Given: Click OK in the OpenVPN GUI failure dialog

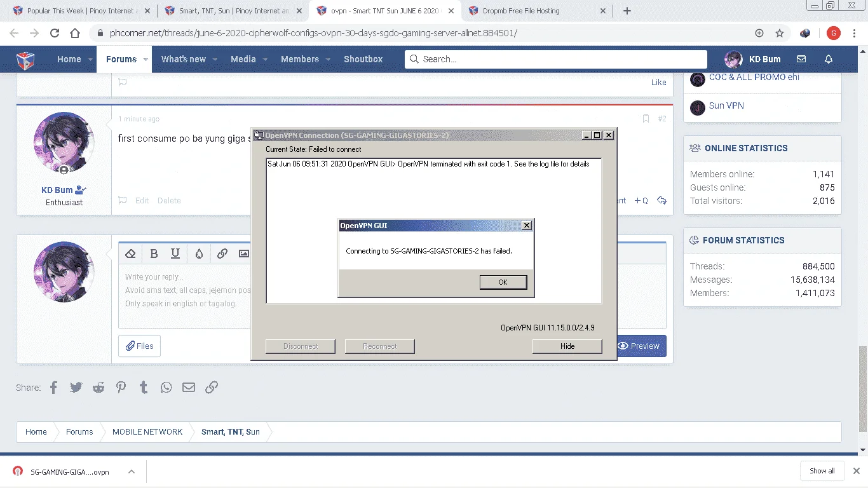Looking at the screenshot, I should (503, 282).
